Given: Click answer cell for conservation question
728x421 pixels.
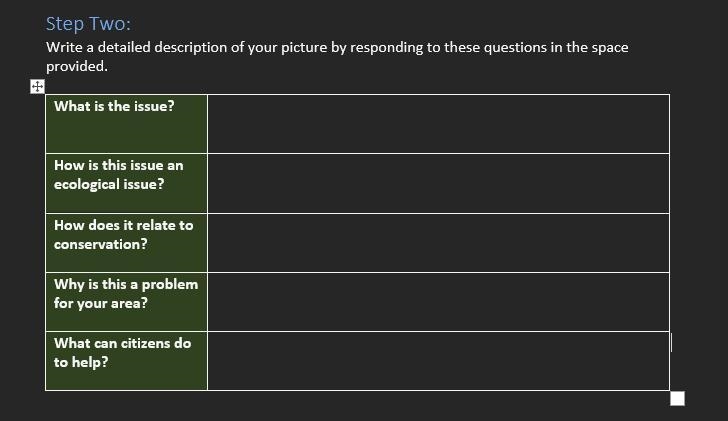Looking at the screenshot, I should (x=438, y=243).
